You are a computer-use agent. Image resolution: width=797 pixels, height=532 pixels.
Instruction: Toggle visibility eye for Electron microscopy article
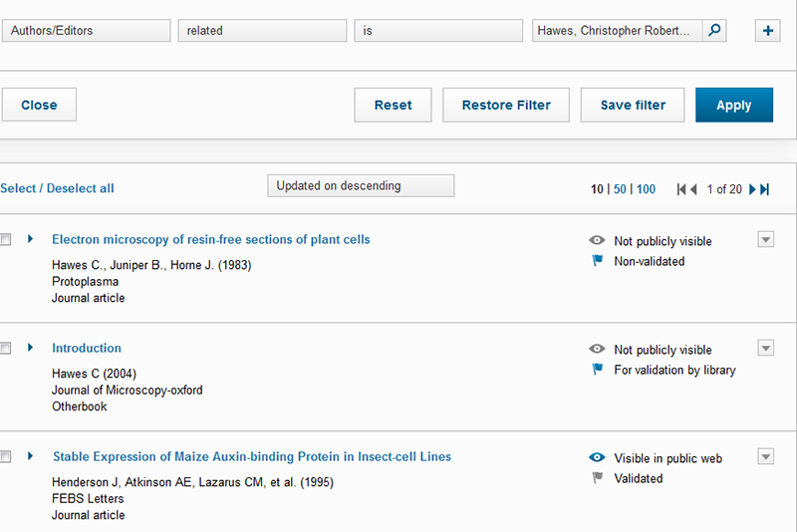[x=598, y=241]
